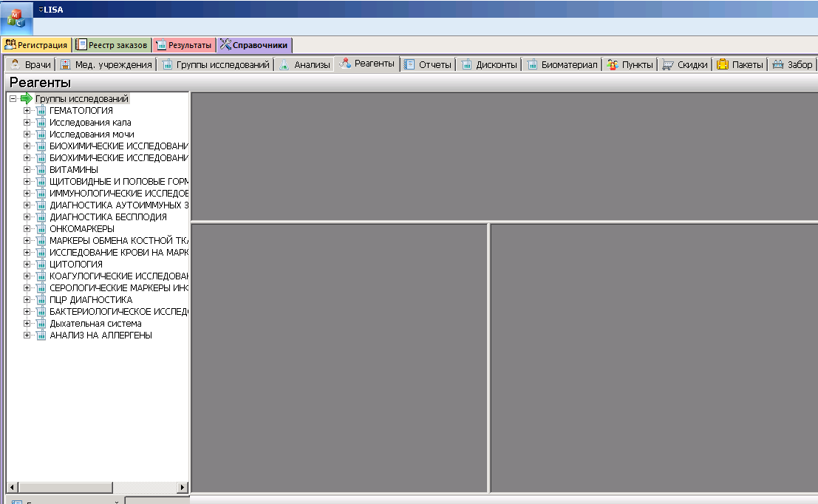Viewport: 818px width, 504px height.
Task: Expand the Исследования кала group
Action: click(x=27, y=122)
